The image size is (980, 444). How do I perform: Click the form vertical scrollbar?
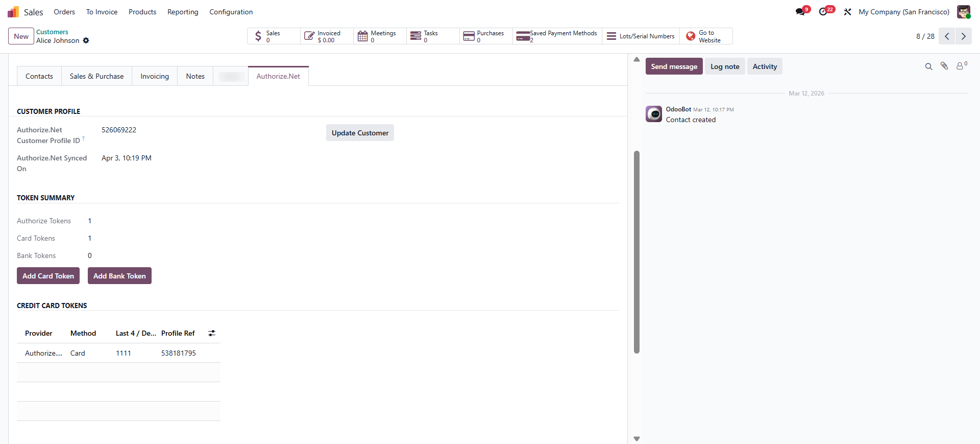tap(636, 252)
